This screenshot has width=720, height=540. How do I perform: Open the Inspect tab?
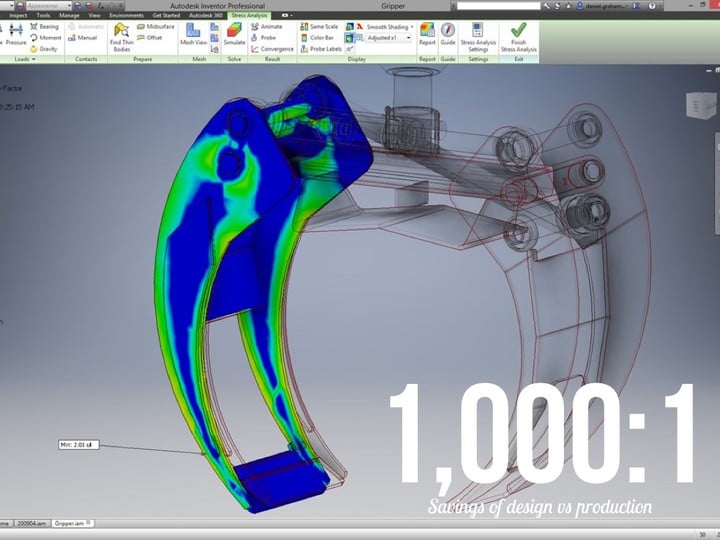click(18, 15)
